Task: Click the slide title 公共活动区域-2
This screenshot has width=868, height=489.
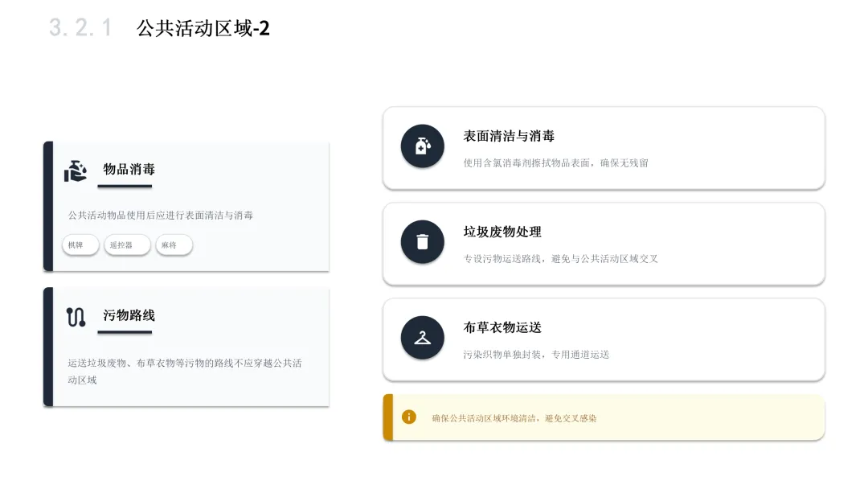Action: click(203, 27)
